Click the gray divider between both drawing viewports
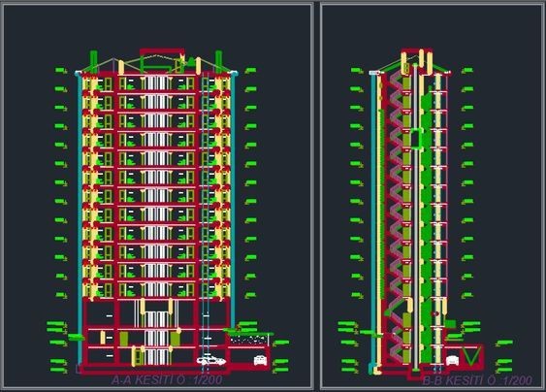Screen dimensions: 546x392 [316, 196]
